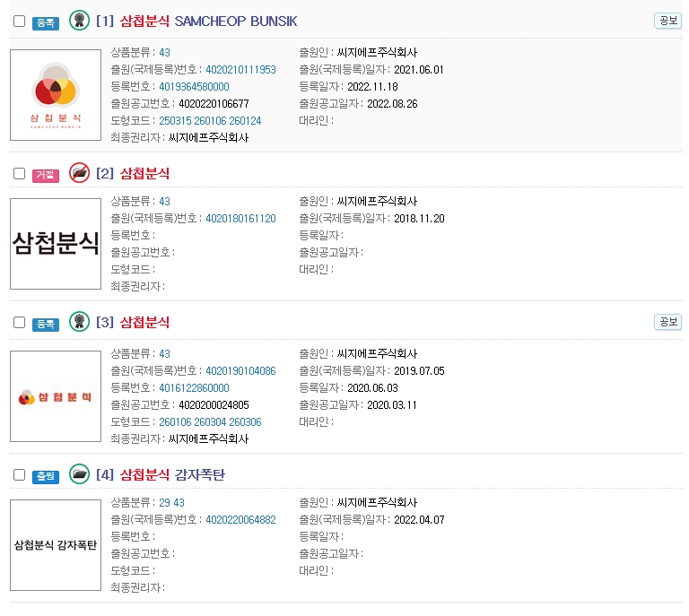689x616 pixels.
Task: Click figure code 260124 in result 1
Action: [x=245, y=121]
